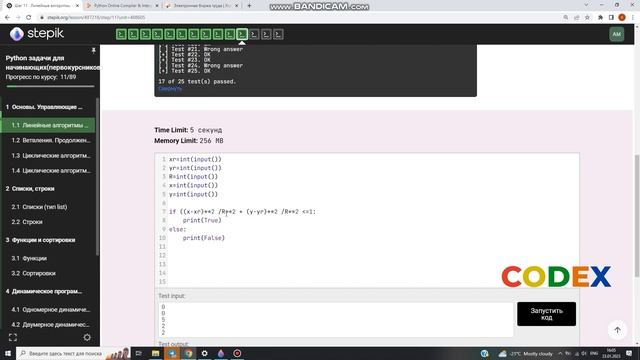The image size is (640, 360).
Task: Close the Python Online Compiler tab
Action: click(157, 6)
